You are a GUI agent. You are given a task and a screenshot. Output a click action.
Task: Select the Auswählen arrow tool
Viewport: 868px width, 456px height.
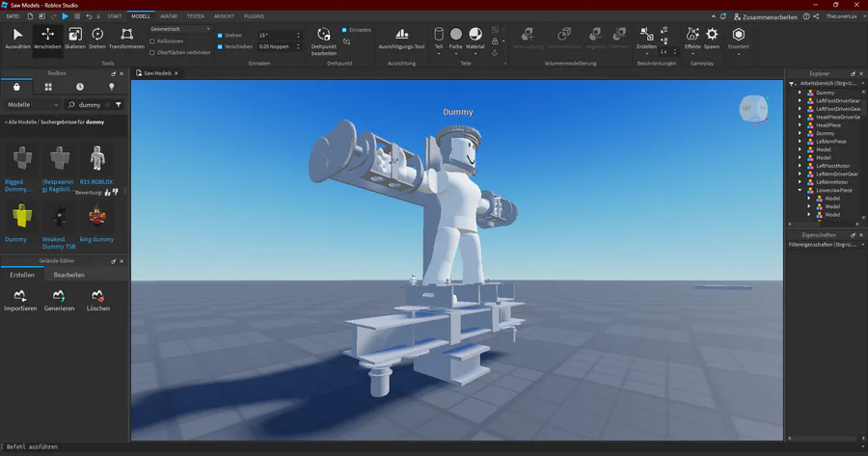[17, 39]
